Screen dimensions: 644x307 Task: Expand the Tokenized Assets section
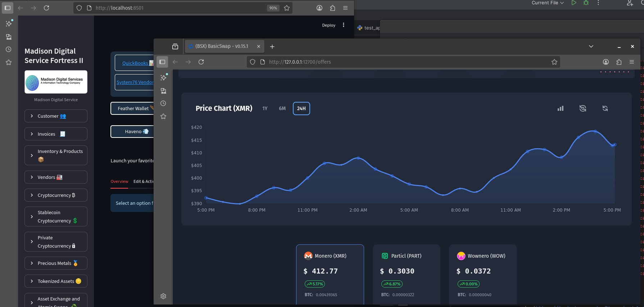coord(56,281)
